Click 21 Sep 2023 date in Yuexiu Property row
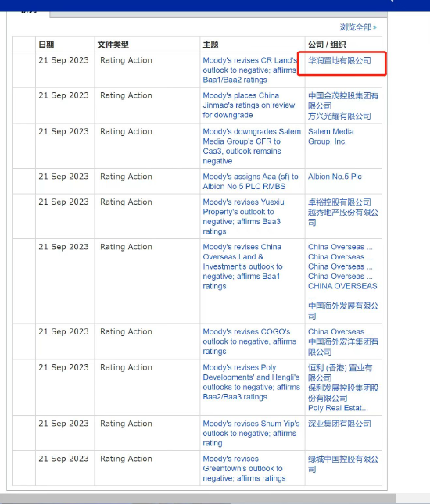The width and height of the screenshot is (430, 504). click(x=63, y=202)
